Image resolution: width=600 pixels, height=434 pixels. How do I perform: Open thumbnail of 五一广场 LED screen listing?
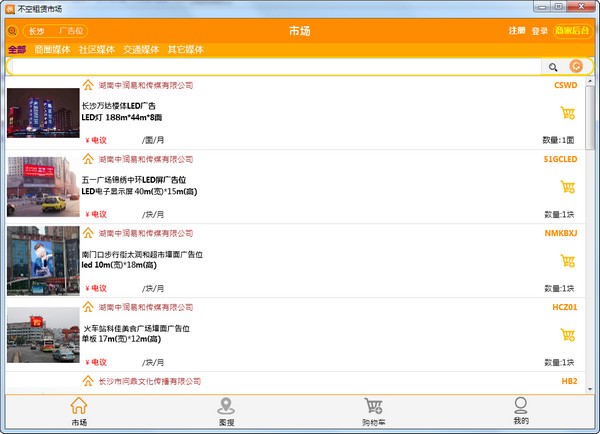coord(43,186)
